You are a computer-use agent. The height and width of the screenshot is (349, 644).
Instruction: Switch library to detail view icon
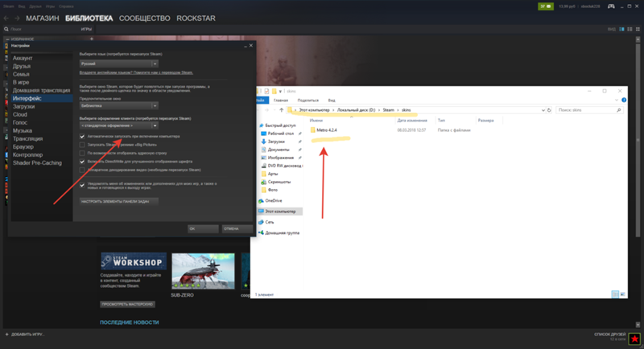(x=621, y=29)
